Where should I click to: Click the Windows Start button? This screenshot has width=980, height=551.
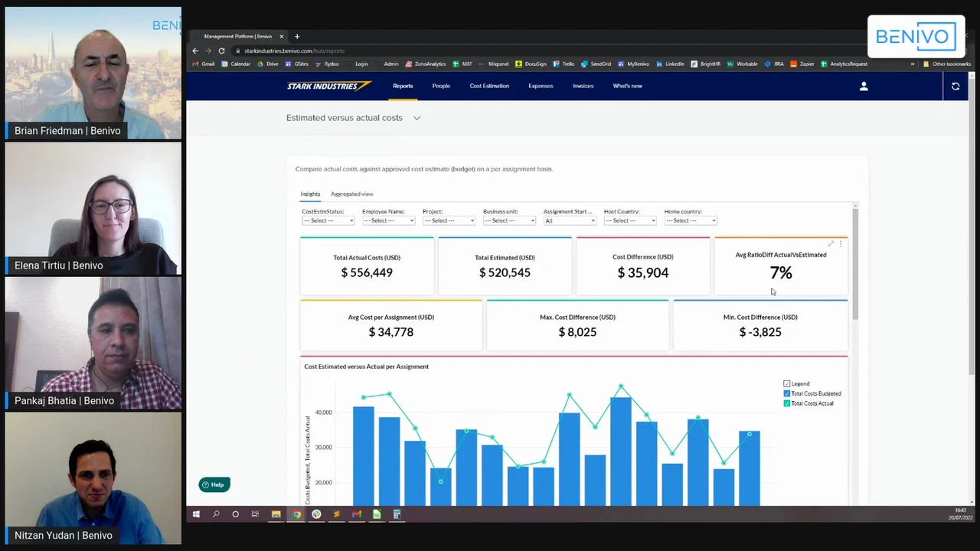click(196, 514)
